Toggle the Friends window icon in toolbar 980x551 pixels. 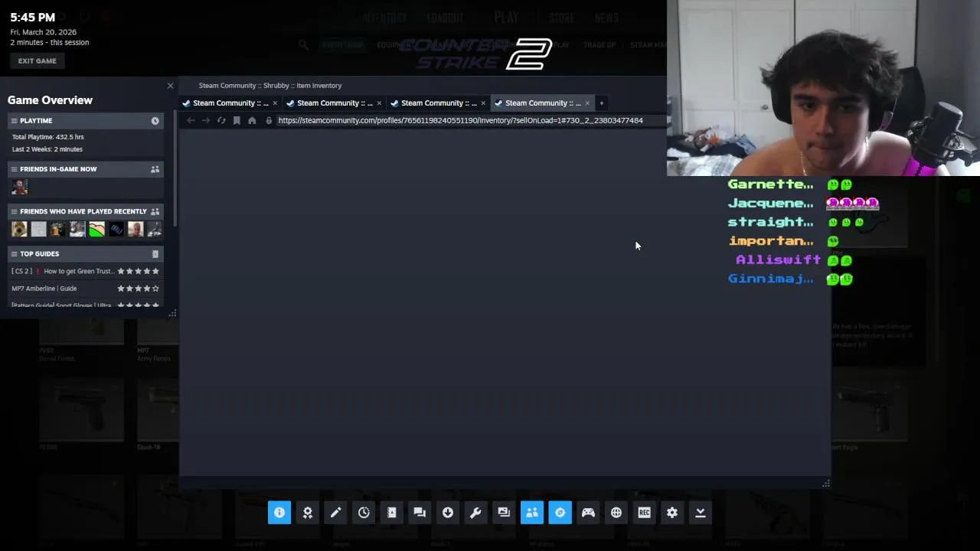coord(532,513)
